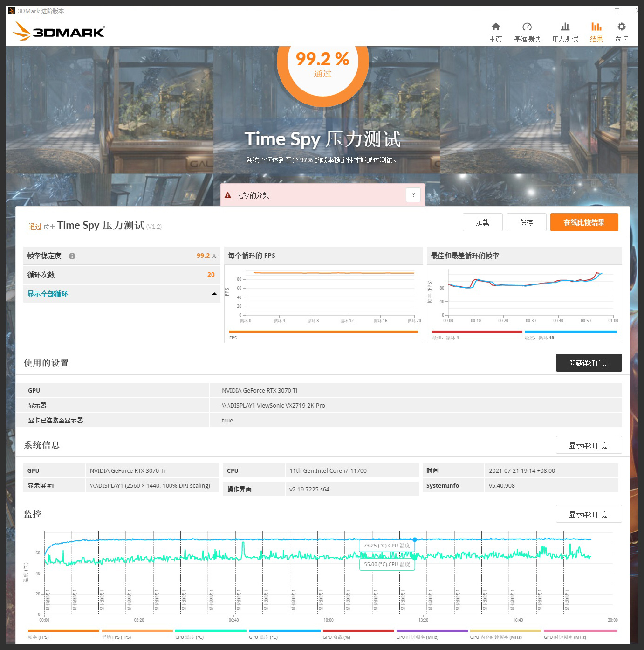Viewport: 644px width, 650px height.
Task: Toggle the GPU 负载 (%) legend
Action: pyautogui.click(x=358, y=635)
